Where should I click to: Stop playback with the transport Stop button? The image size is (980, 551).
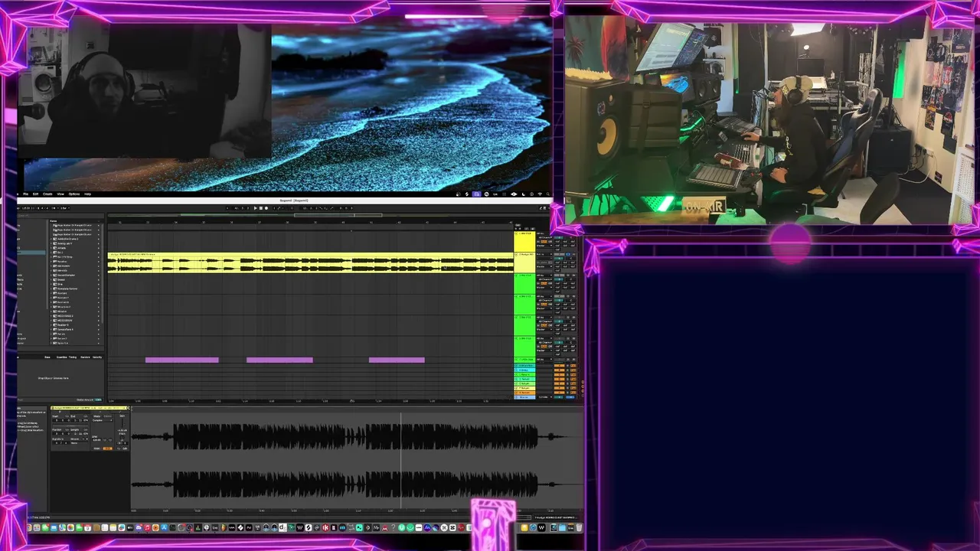tap(261, 208)
